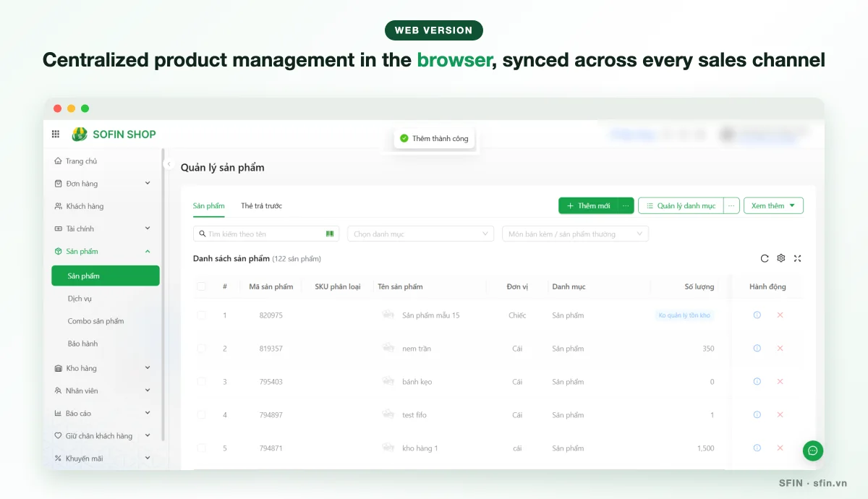The width and height of the screenshot is (868, 499).
Task: Select all products header checkbox
Action: 201,286
